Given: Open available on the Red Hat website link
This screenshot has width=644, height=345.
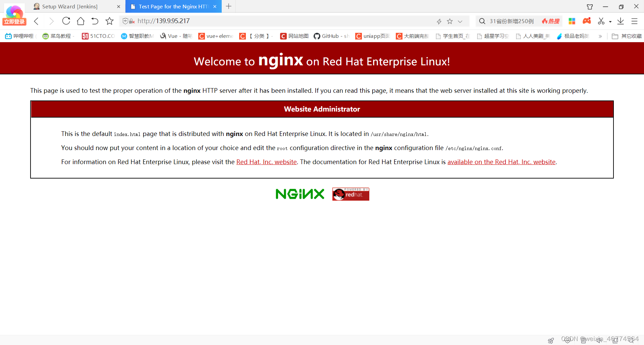Looking at the screenshot, I should coord(501,162).
